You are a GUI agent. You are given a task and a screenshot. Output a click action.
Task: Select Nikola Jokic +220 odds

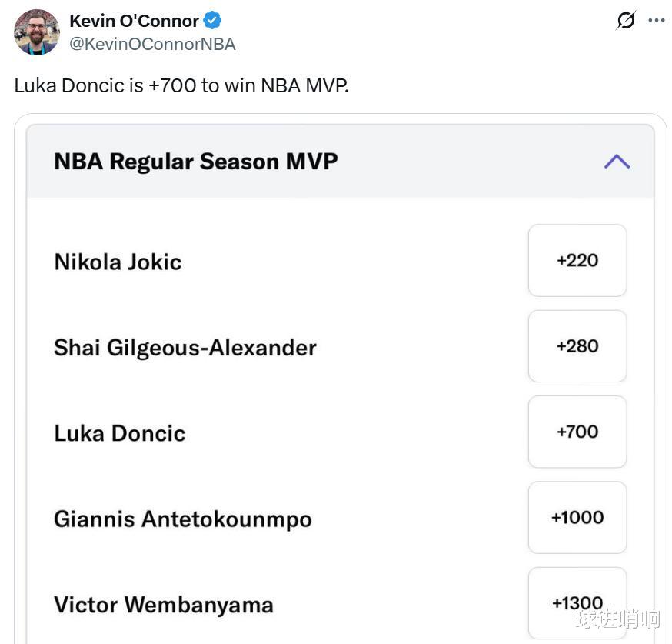point(577,260)
